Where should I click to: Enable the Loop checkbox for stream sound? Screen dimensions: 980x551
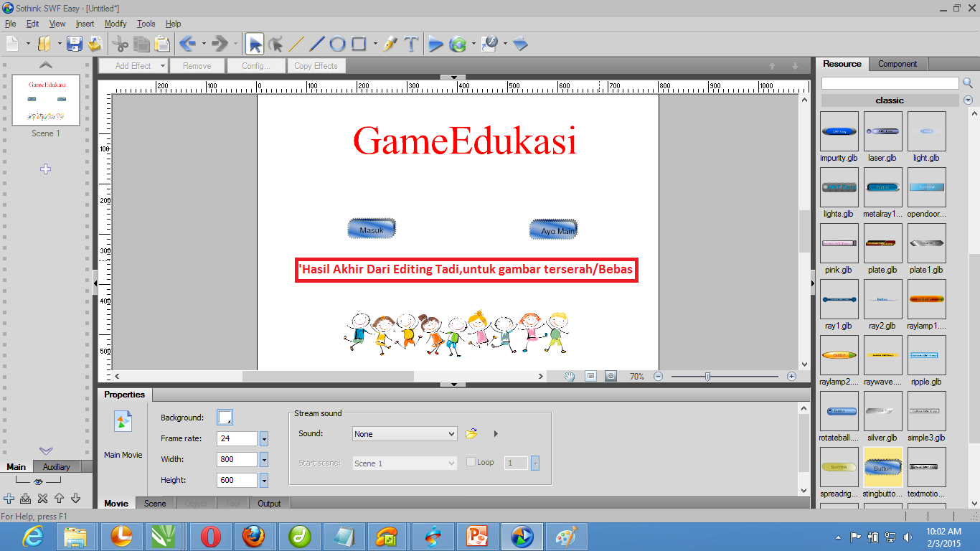(x=471, y=462)
